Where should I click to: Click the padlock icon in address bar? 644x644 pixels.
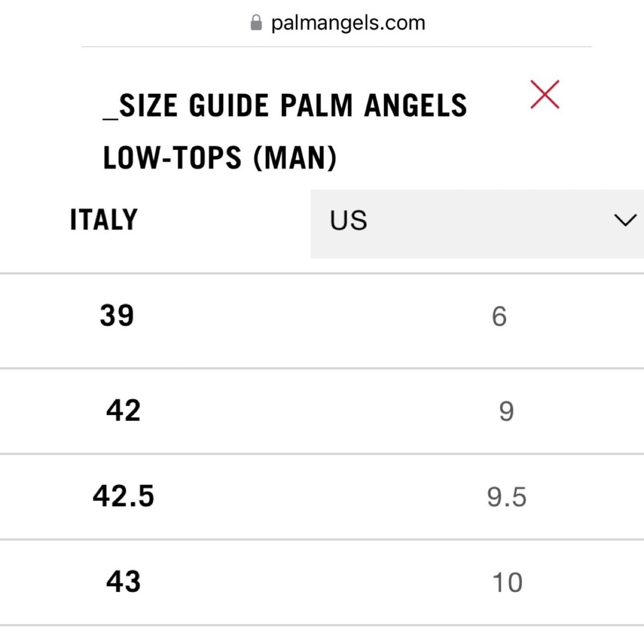(x=256, y=23)
